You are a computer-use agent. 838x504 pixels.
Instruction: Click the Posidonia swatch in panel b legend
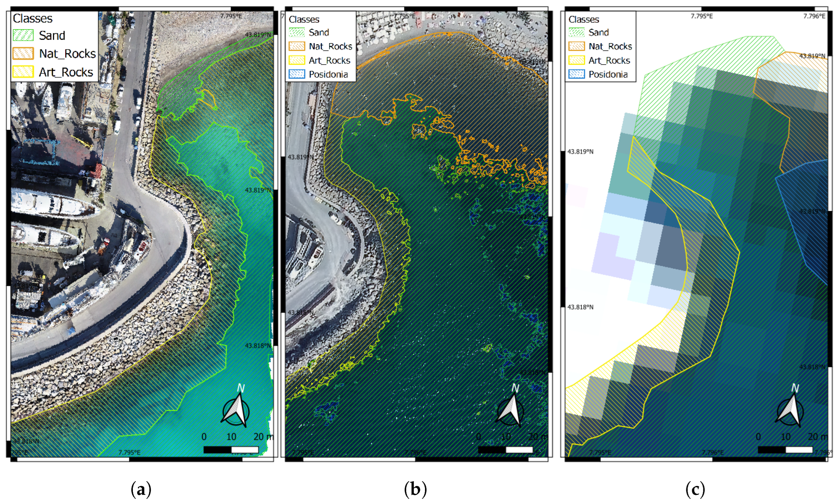pos(297,74)
